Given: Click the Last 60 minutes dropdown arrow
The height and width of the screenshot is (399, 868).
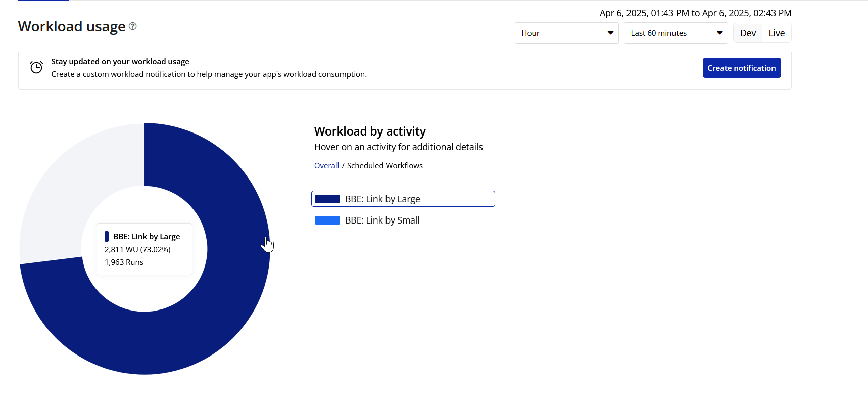Looking at the screenshot, I should (x=719, y=33).
